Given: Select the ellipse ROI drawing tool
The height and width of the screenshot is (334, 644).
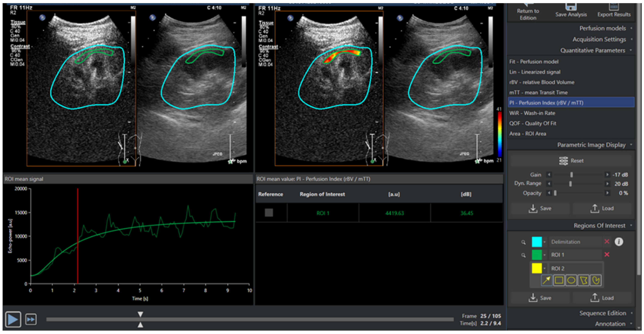Looking at the screenshot, I should click(571, 280).
